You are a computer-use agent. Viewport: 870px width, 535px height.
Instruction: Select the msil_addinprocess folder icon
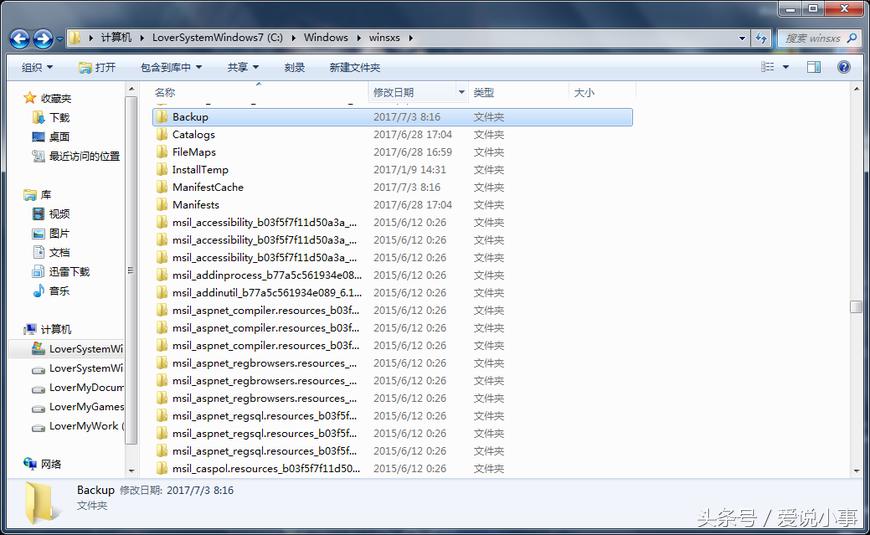tap(162, 275)
